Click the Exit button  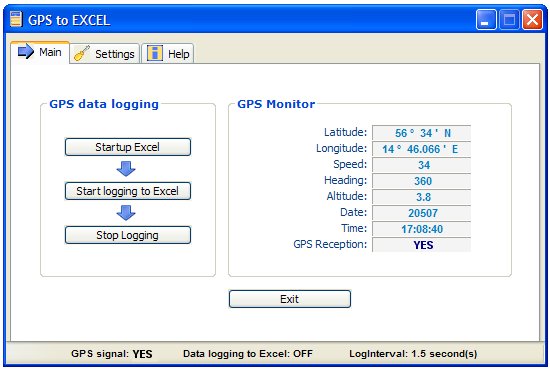290,299
